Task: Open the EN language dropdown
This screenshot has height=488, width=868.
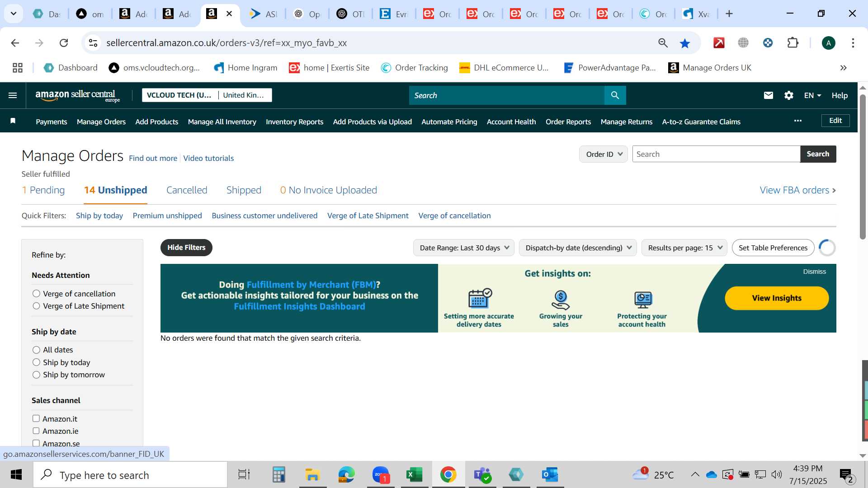Action: point(812,95)
